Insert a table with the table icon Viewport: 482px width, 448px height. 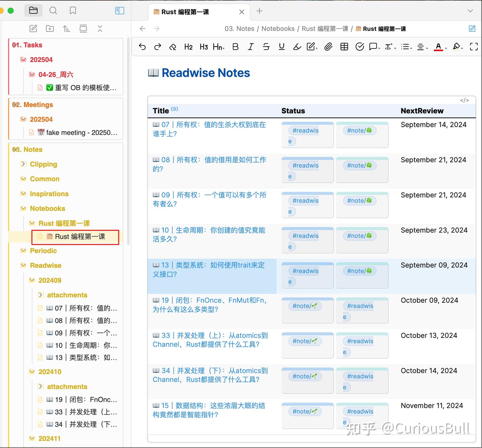click(x=344, y=47)
